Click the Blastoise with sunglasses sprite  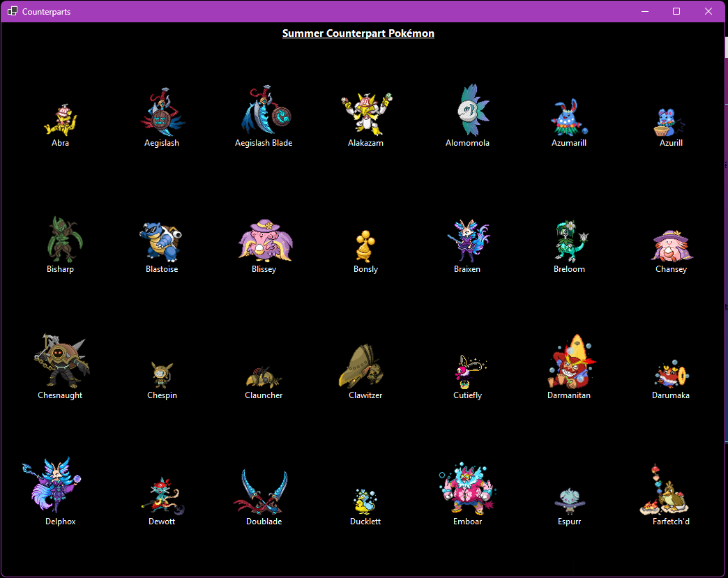pos(160,242)
